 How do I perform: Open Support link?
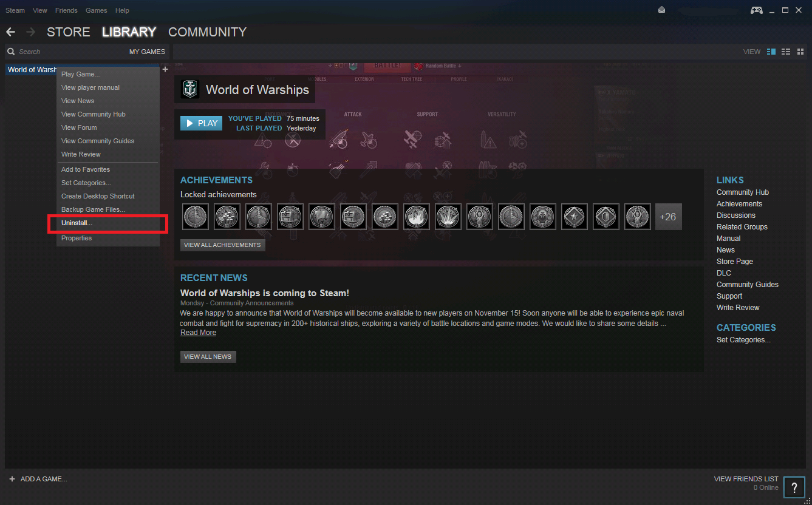(729, 296)
